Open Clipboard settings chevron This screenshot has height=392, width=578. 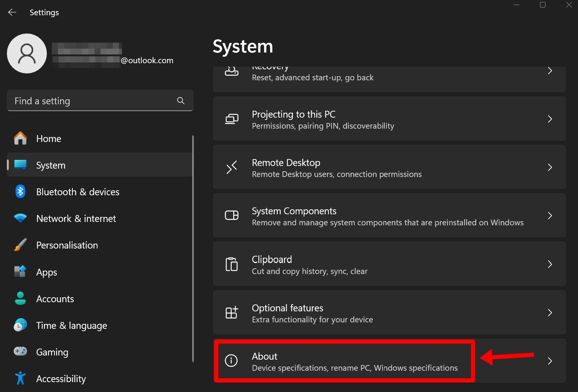click(x=550, y=264)
